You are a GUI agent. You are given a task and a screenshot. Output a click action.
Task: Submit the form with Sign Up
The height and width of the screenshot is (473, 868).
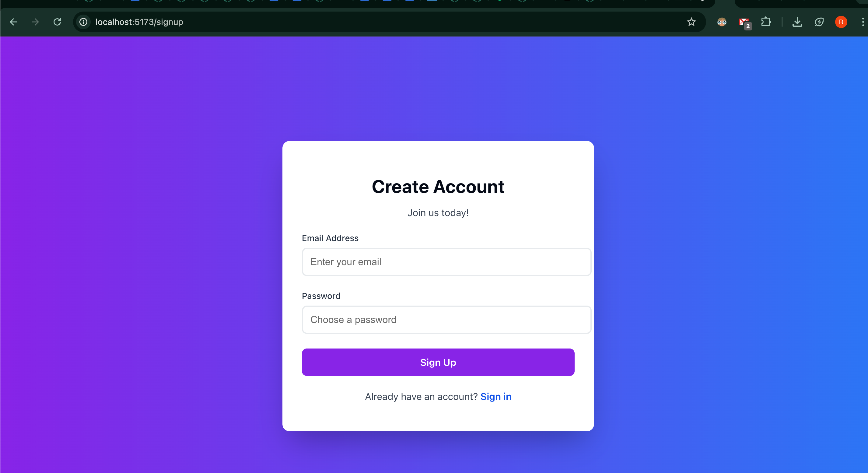[x=438, y=363]
